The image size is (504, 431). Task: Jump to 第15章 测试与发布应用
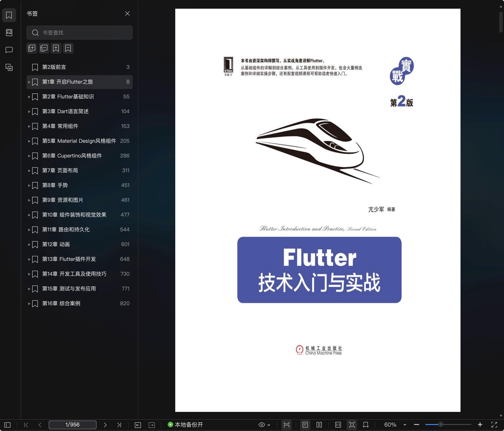tap(80, 289)
